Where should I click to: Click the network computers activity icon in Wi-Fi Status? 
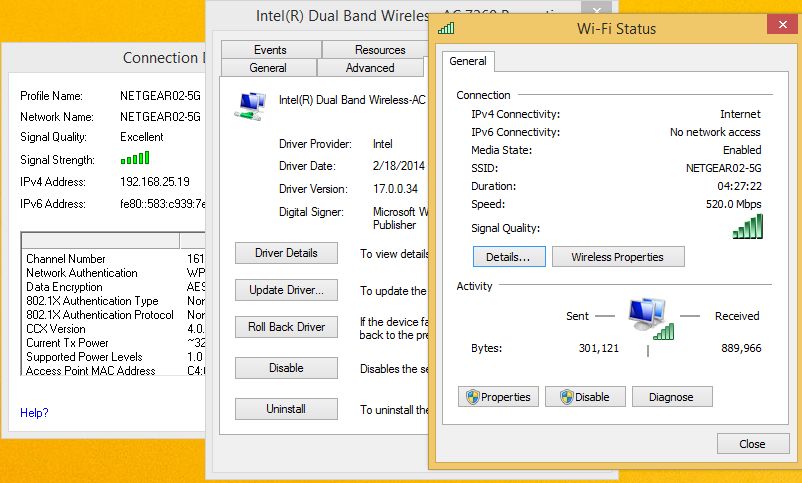pyautogui.click(x=650, y=318)
